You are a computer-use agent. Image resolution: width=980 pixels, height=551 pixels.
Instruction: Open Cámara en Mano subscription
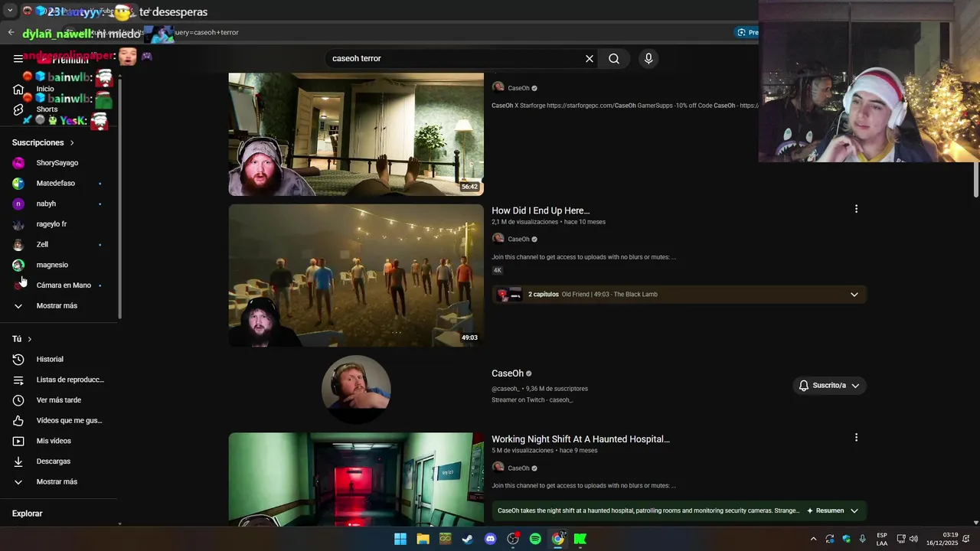click(x=57, y=285)
